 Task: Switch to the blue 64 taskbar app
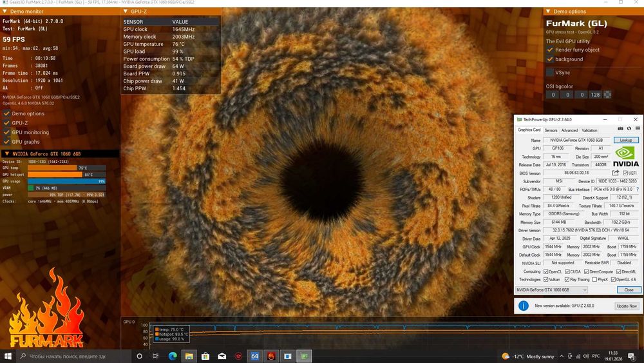254,356
